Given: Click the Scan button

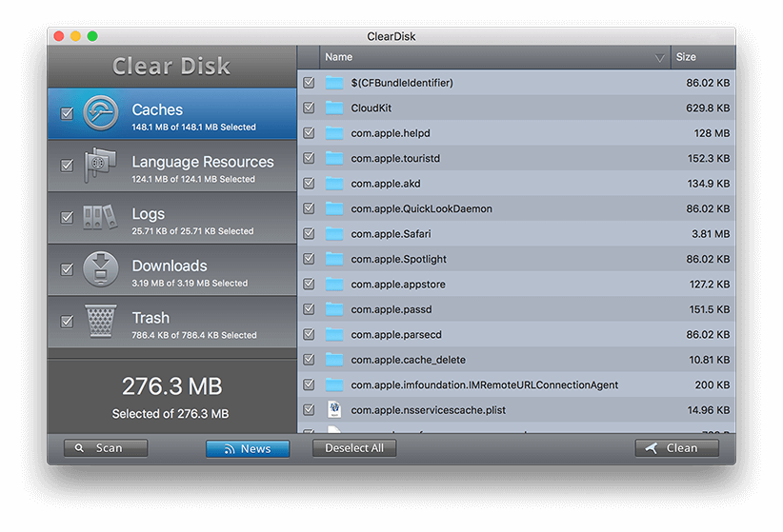Looking at the screenshot, I should click(x=106, y=448).
